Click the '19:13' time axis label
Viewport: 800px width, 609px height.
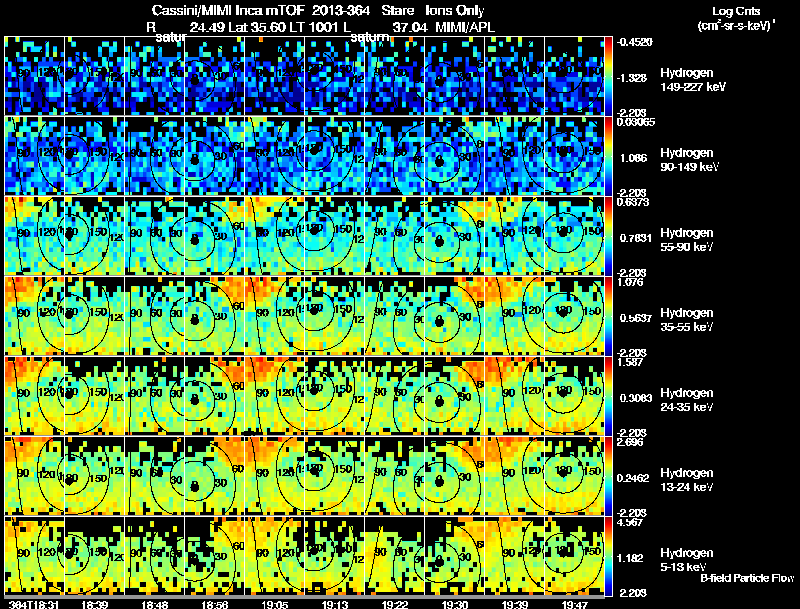pyautogui.click(x=335, y=604)
